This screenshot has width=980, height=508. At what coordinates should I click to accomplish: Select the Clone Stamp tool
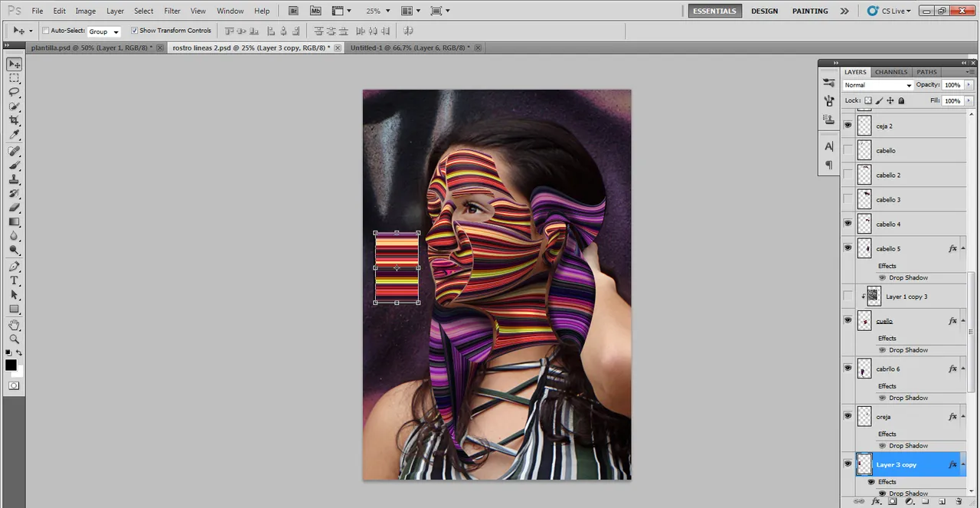[14, 179]
